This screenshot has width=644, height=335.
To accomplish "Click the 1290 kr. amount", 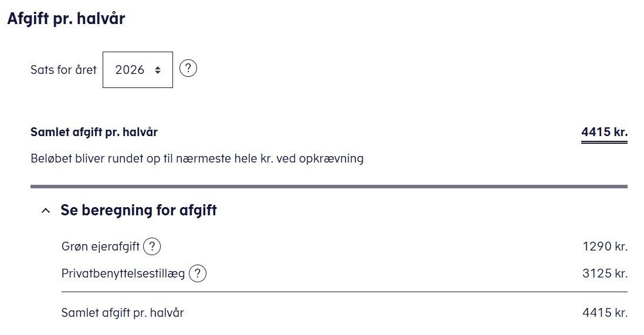I will [605, 246].
